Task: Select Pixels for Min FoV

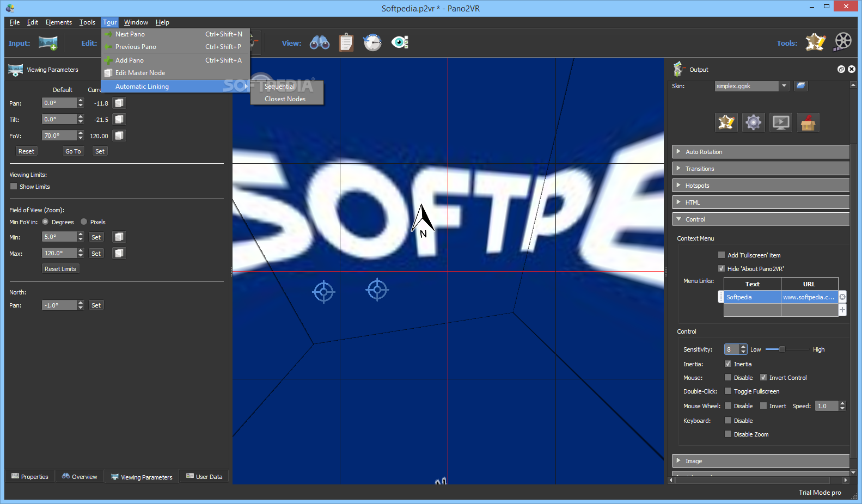Action: point(84,222)
